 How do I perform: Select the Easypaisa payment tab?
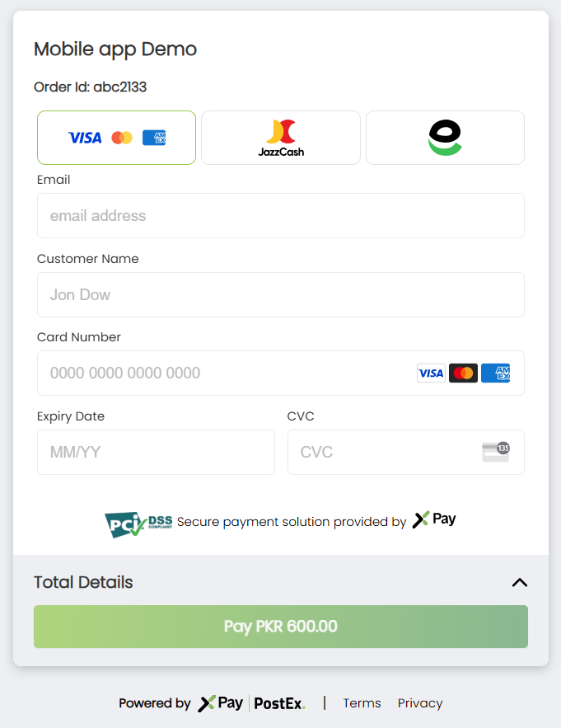(445, 138)
